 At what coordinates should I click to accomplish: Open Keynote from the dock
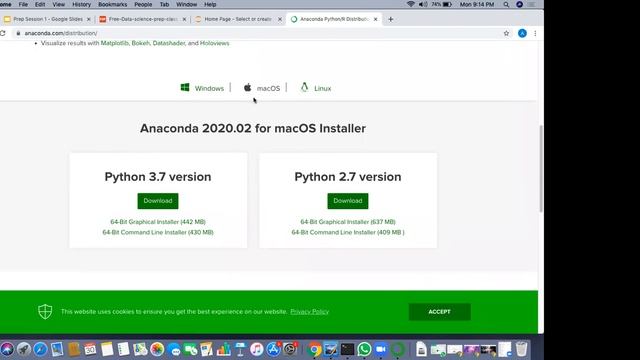point(240,349)
